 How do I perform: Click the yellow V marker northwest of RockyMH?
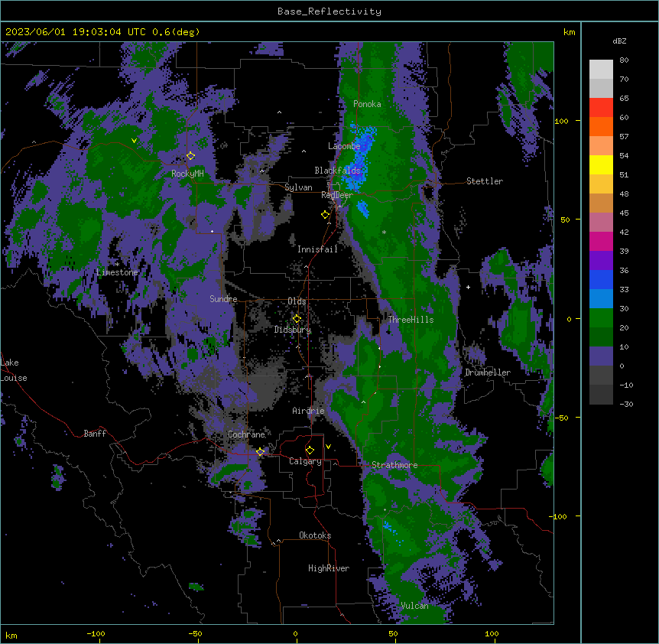pos(134,141)
